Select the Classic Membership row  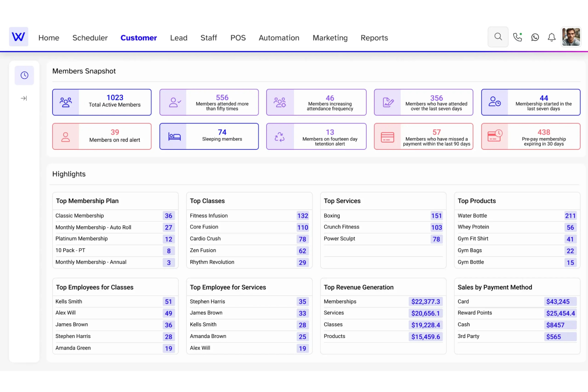coord(115,216)
